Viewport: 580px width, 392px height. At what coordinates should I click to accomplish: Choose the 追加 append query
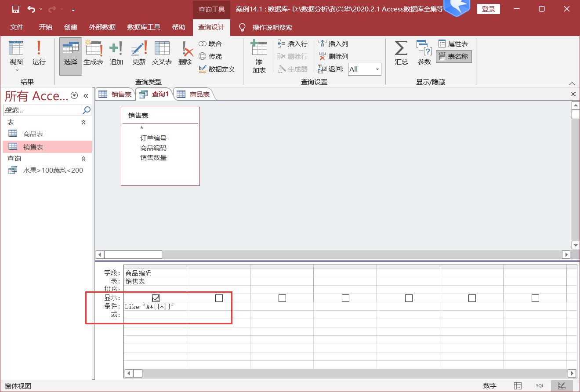pos(116,54)
